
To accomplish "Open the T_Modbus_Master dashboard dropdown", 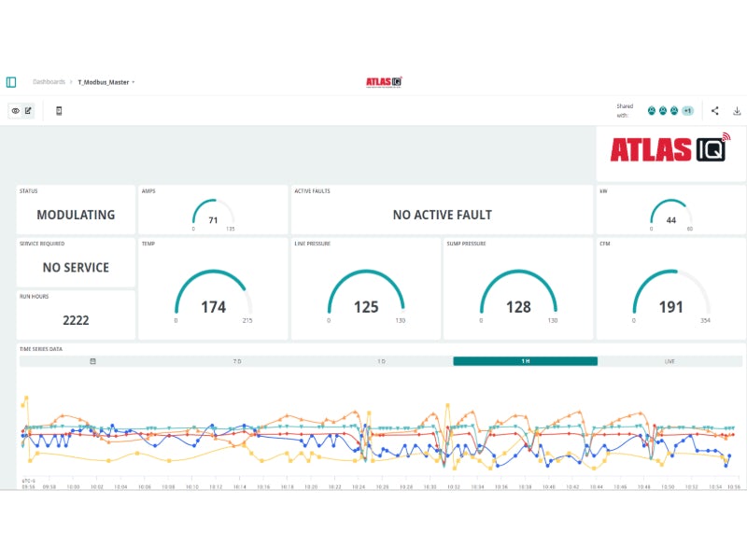I will point(106,82).
